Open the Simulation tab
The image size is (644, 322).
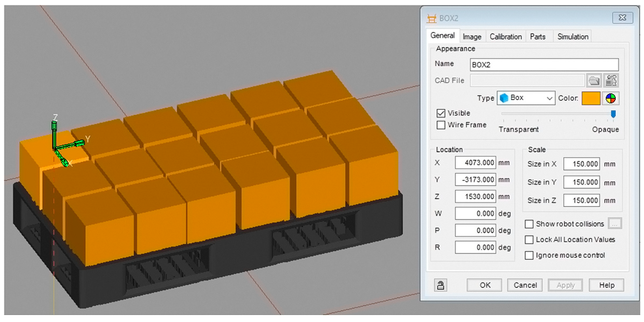[573, 37]
